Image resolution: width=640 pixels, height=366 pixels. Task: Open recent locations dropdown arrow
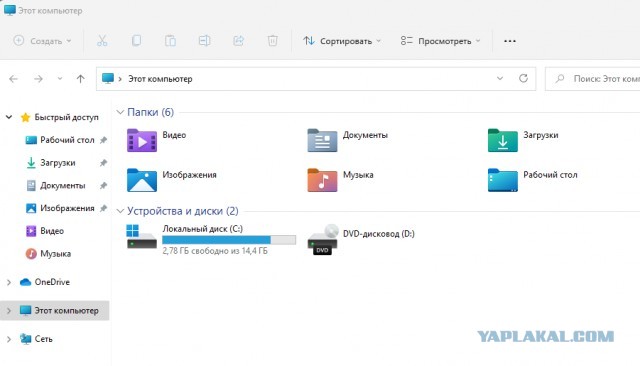[x=60, y=79]
